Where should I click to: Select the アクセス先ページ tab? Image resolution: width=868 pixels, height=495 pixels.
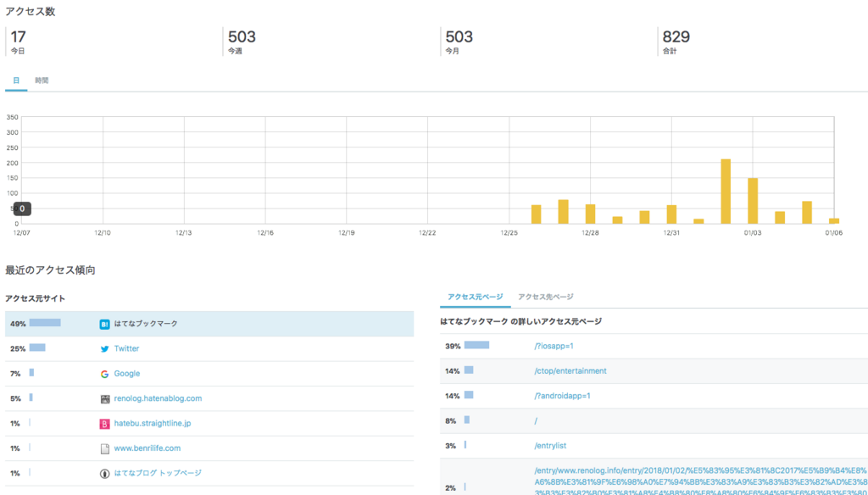[546, 297]
